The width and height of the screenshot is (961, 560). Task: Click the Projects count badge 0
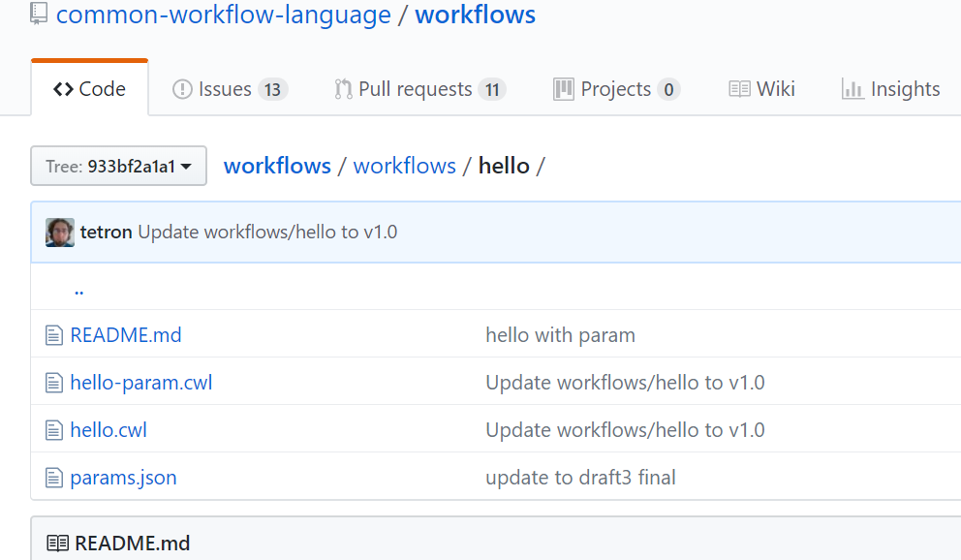pos(668,89)
